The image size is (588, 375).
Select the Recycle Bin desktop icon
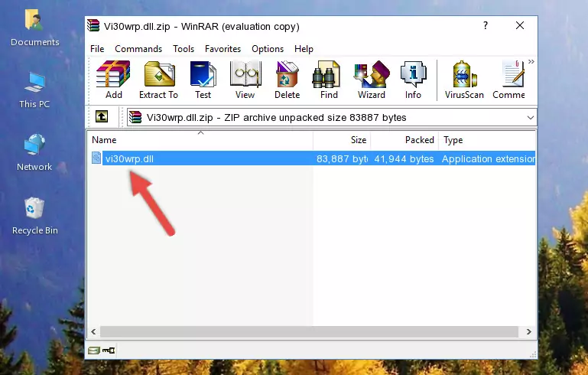click(35, 216)
